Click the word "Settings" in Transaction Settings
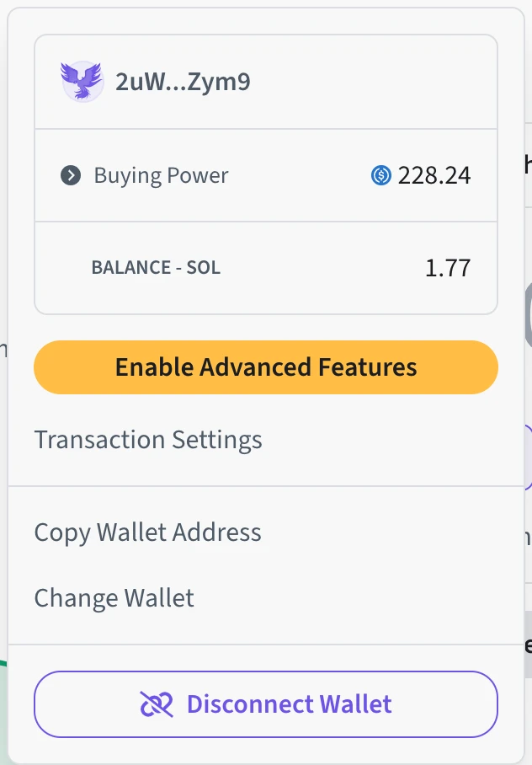 pos(217,440)
